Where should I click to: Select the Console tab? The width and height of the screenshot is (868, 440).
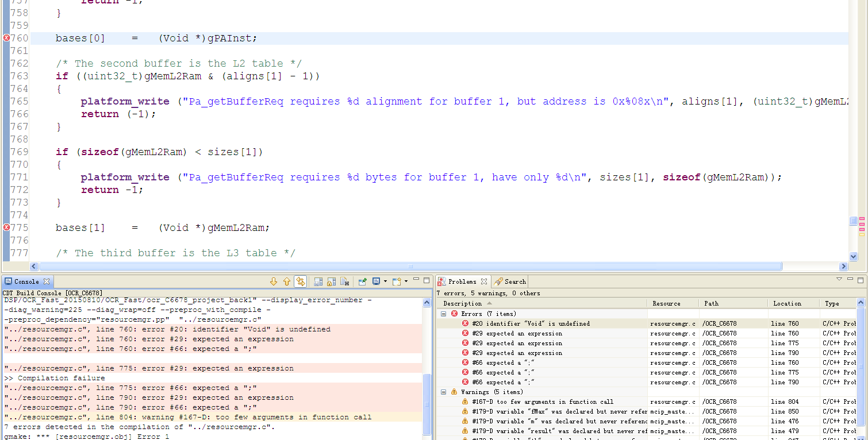point(27,281)
